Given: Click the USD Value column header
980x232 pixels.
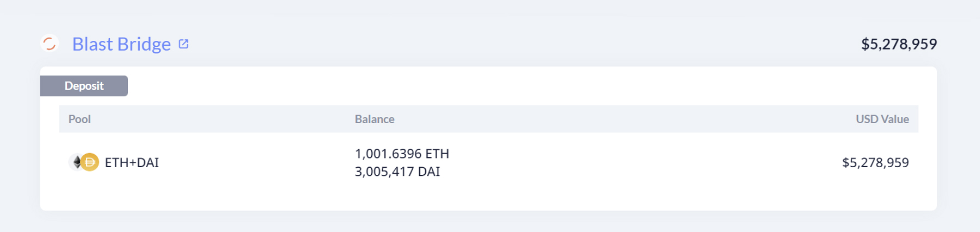Looking at the screenshot, I should click(882, 119).
